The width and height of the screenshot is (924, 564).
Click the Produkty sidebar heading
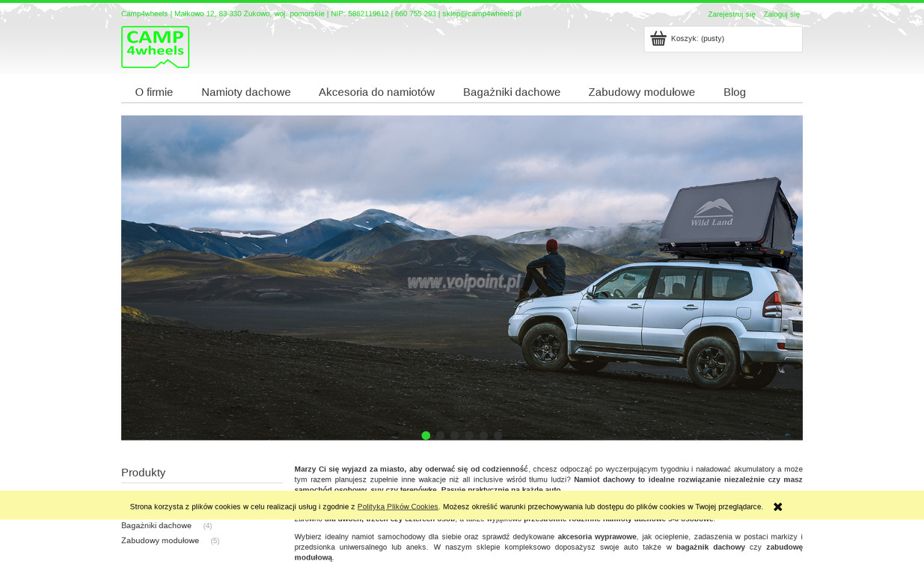point(144,473)
